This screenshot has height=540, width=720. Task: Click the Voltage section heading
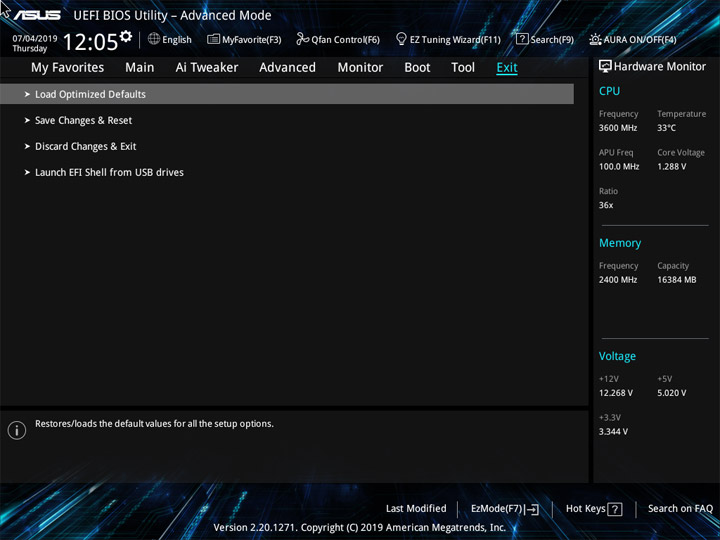[617, 356]
